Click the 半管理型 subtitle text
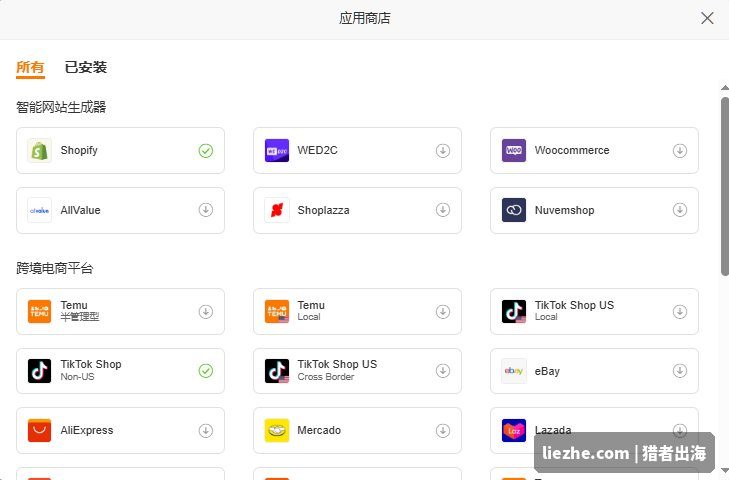 click(x=80, y=317)
